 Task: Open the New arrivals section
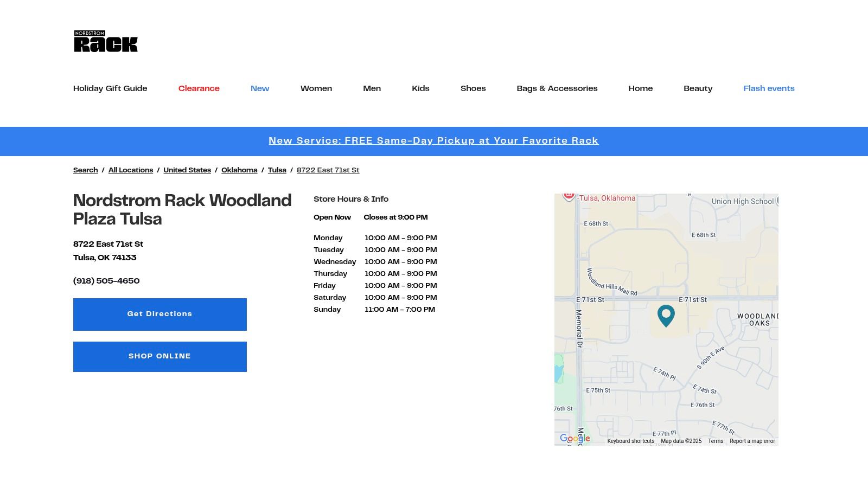260,88
